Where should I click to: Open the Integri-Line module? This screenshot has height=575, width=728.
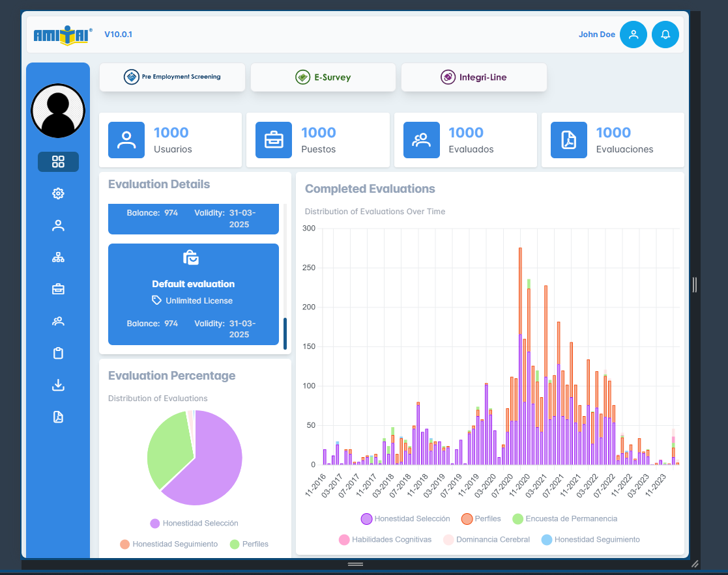tap(474, 77)
